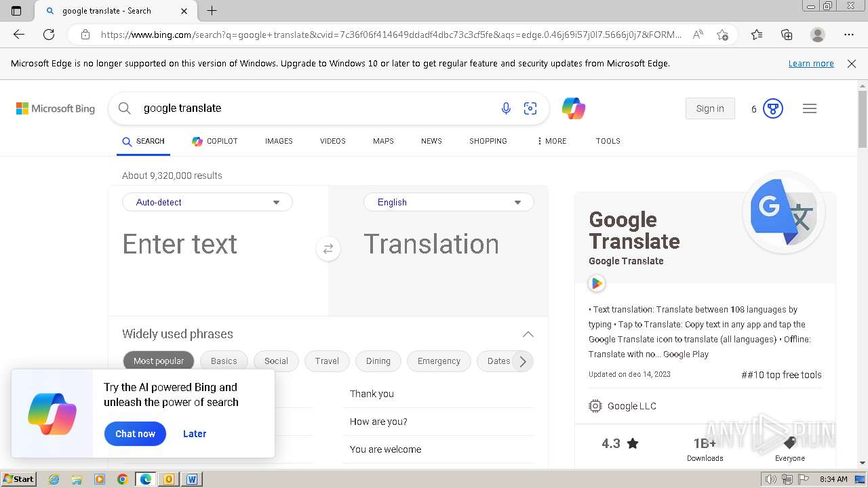The width and height of the screenshot is (868, 488).
Task: Select the phrase How are you?
Action: point(378,422)
